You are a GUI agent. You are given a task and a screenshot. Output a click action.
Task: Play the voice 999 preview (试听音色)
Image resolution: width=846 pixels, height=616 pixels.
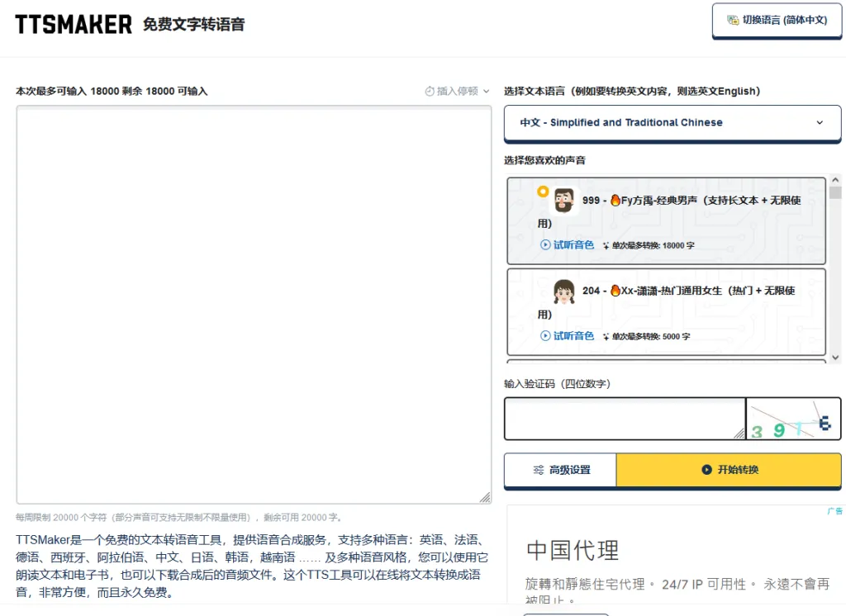click(567, 244)
